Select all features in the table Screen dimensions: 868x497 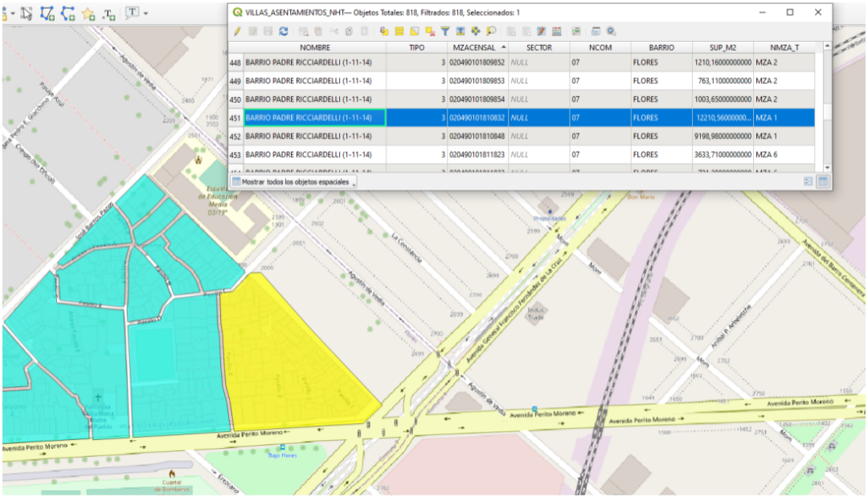coord(399,31)
